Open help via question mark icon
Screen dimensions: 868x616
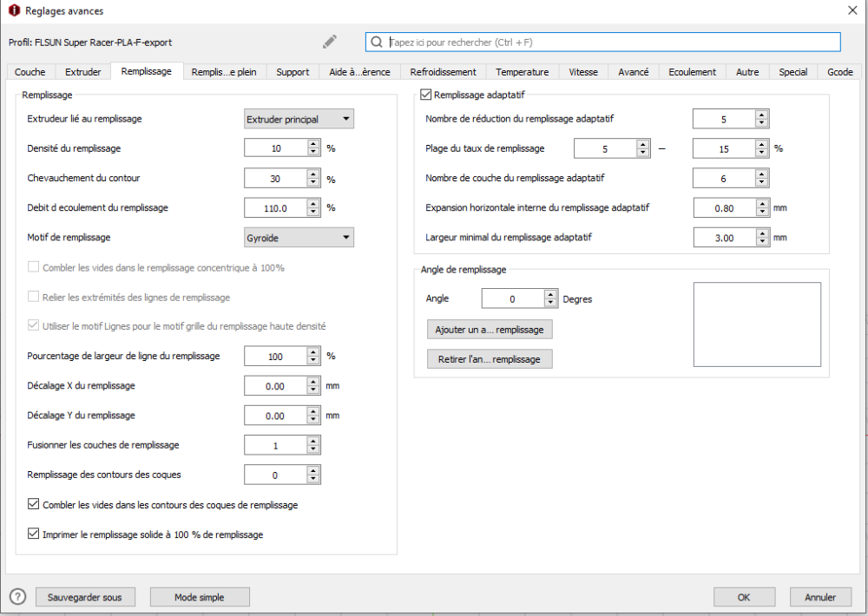point(17,597)
